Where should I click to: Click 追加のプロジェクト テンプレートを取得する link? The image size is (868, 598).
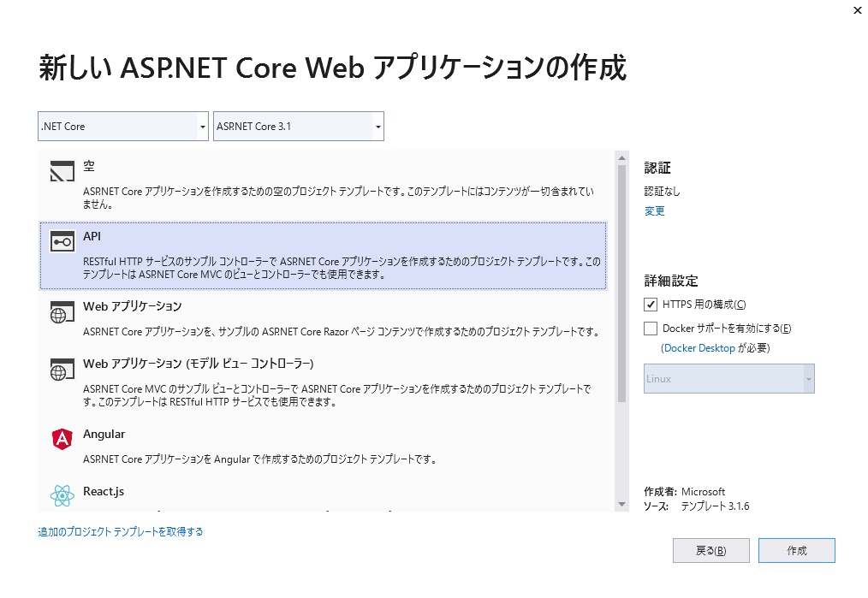point(121,532)
